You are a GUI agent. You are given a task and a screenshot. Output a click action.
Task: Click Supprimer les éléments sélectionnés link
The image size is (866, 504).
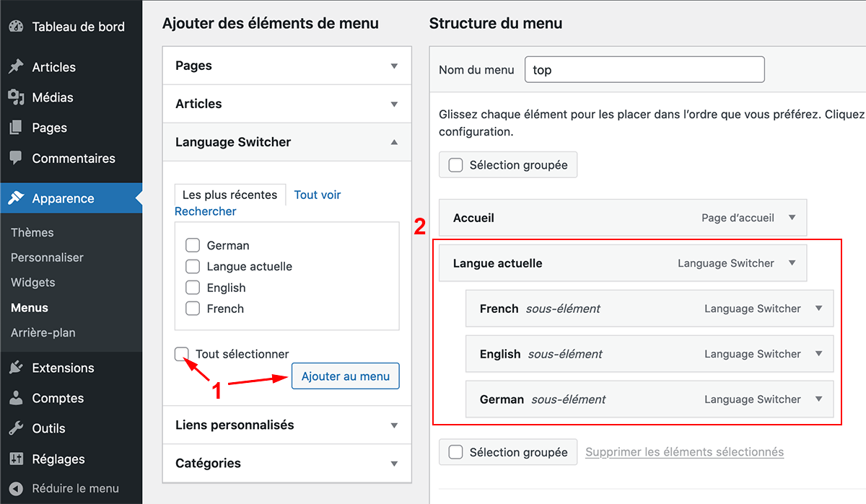pyautogui.click(x=684, y=452)
